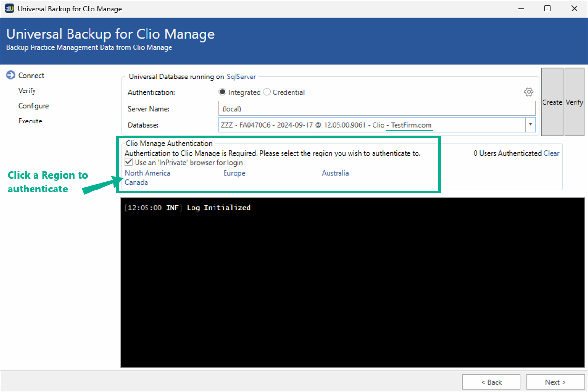
Task: Select the Credential authentication radio button
Action: coord(267,92)
